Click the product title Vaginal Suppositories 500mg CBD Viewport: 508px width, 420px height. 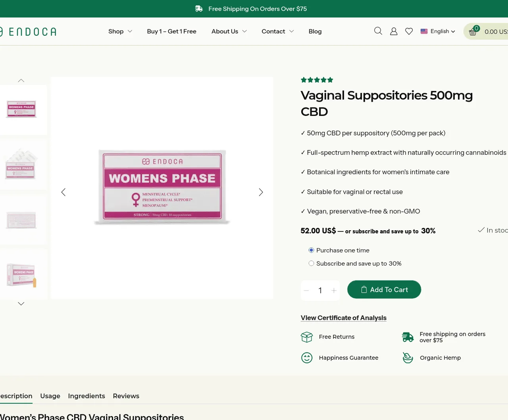pos(387,103)
